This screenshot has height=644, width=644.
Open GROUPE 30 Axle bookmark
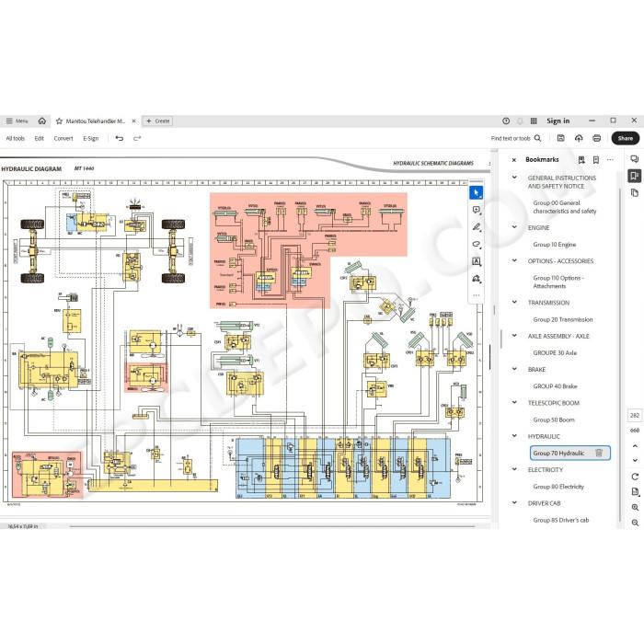[x=555, y=352]
